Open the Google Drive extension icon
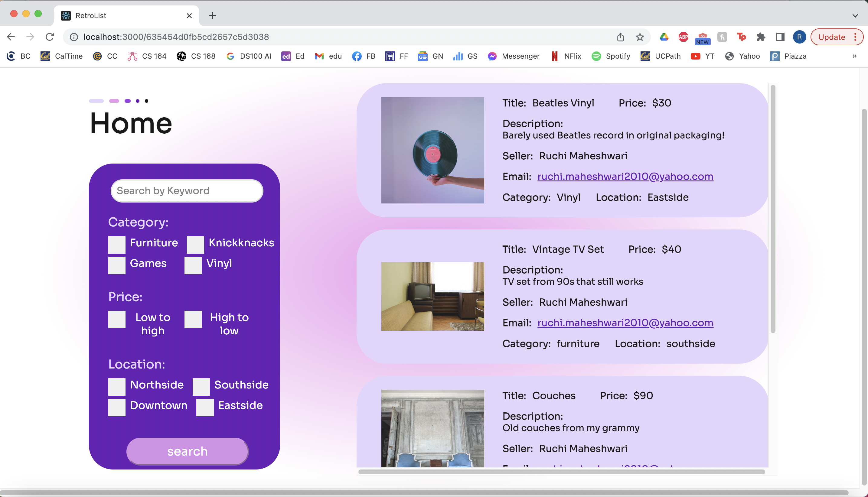This screenshot has width=868, height=497. pyautogui.click(x=664, y=37)
